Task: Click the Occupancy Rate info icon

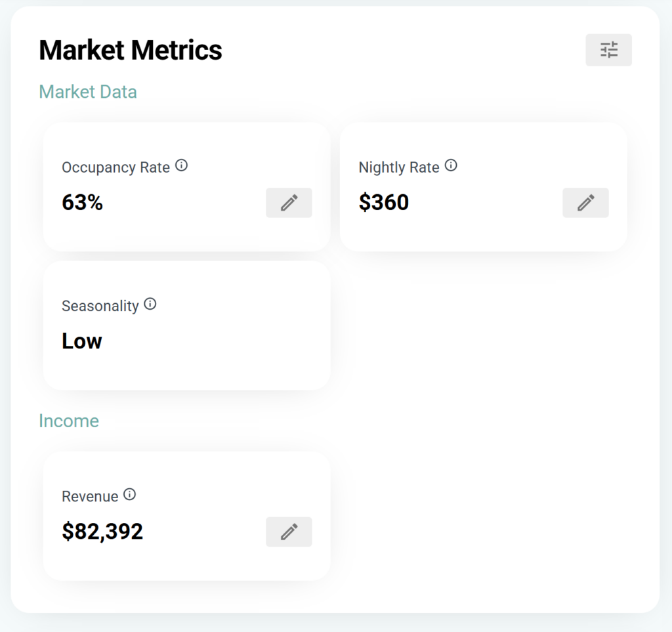Action: (182, 166)
